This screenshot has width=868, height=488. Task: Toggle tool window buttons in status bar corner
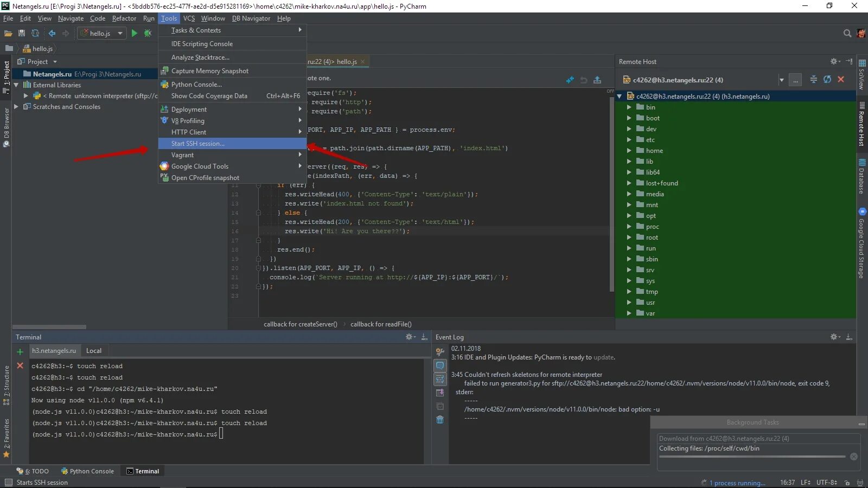[x=8, y=483]
